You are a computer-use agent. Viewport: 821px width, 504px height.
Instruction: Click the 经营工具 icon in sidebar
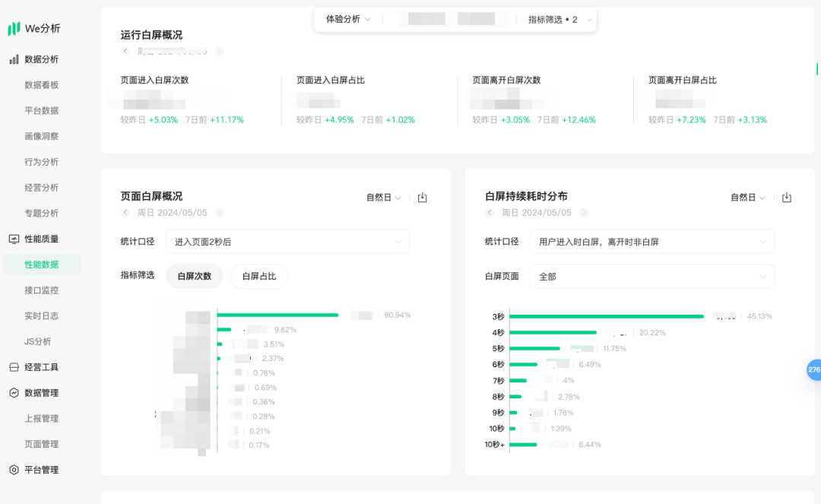click(x=14, y=367)
